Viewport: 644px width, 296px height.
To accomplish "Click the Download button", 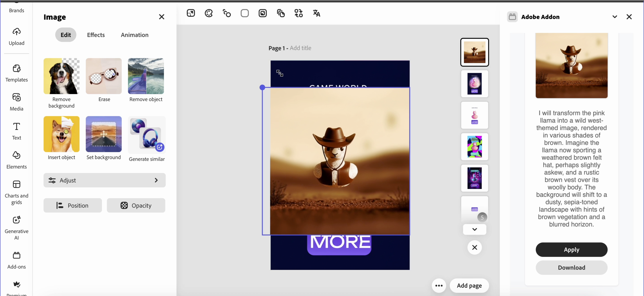I will coord(571,268).
